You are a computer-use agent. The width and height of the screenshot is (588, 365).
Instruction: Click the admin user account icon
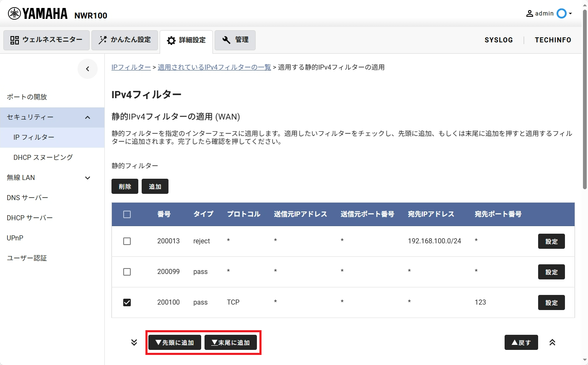pos(530,13)
